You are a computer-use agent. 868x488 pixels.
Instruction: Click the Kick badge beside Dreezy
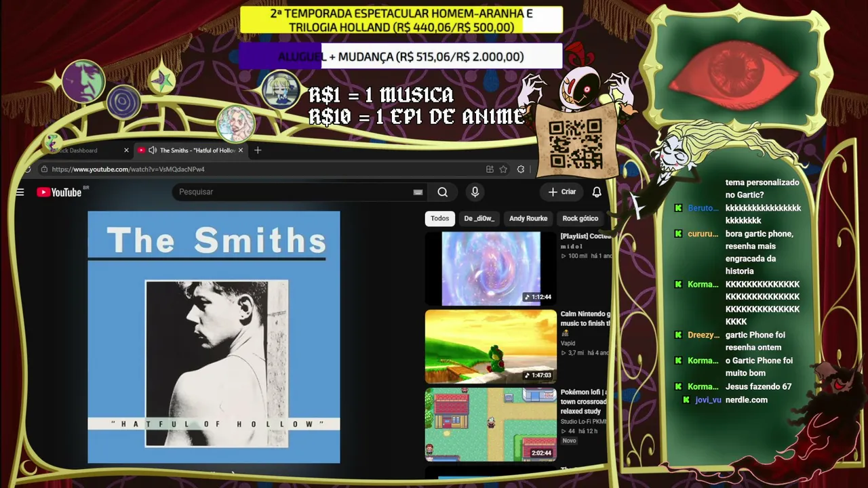click(x=678, y=335)
